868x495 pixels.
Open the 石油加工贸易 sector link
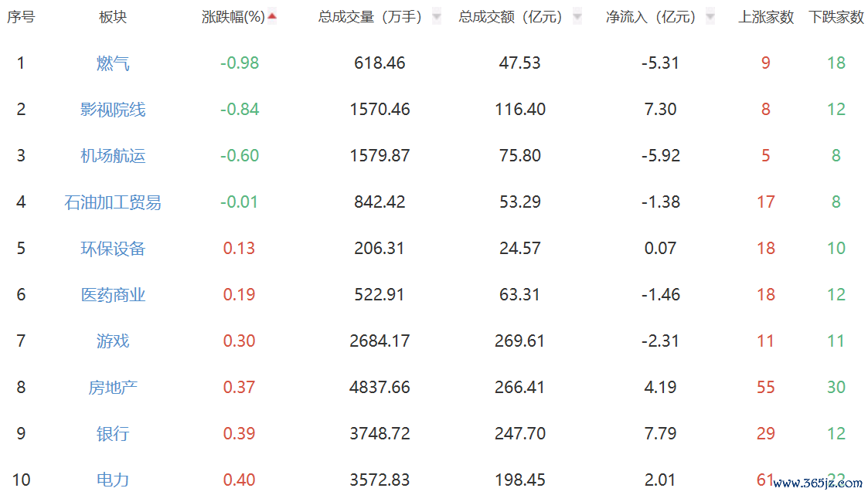(x=113, y=202)
